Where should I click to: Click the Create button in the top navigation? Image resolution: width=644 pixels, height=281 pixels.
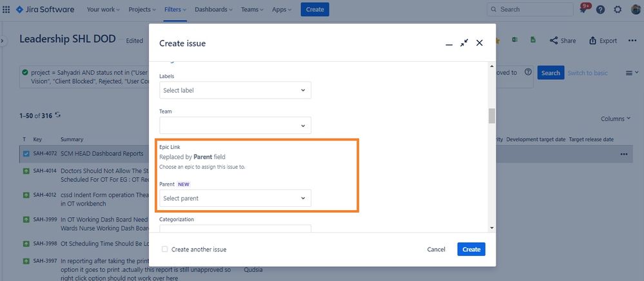coord(315,10)
